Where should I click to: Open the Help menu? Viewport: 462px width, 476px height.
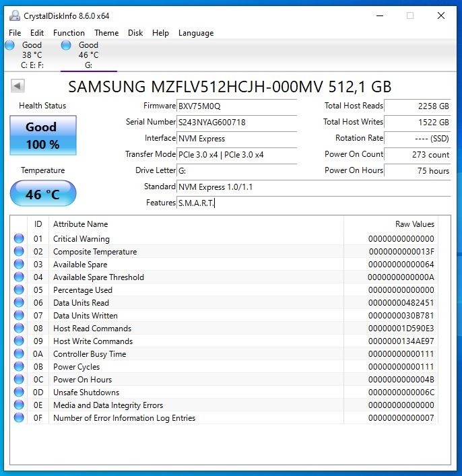point(160,33)
